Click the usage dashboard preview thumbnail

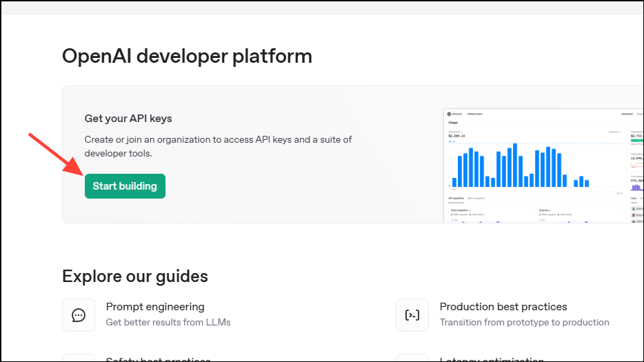coord(543,165)
